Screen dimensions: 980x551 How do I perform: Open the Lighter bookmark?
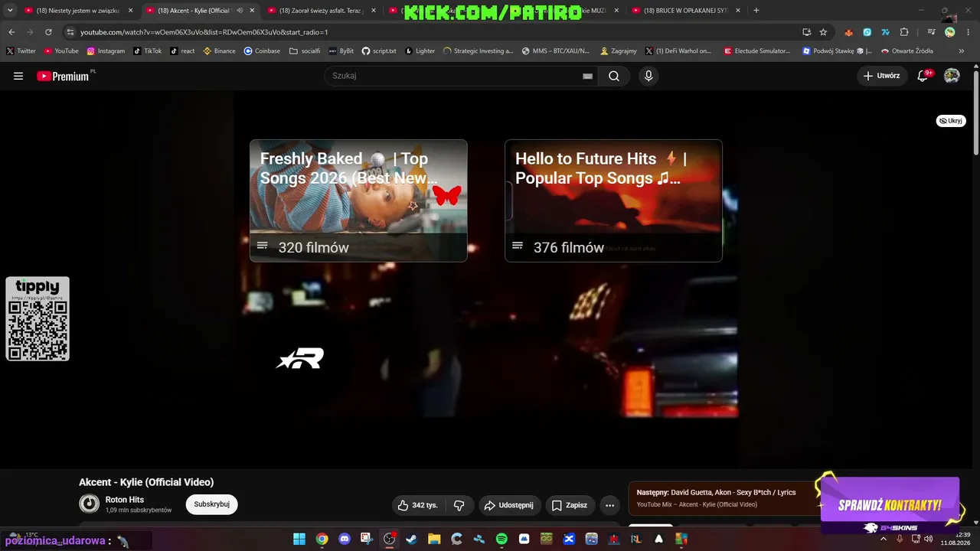(x=420, y=51)
